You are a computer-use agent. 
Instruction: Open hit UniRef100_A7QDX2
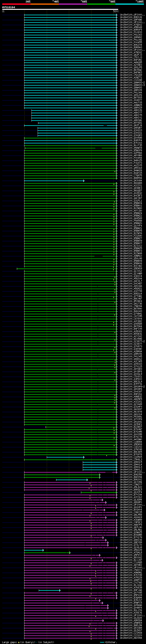pos(131,25)
